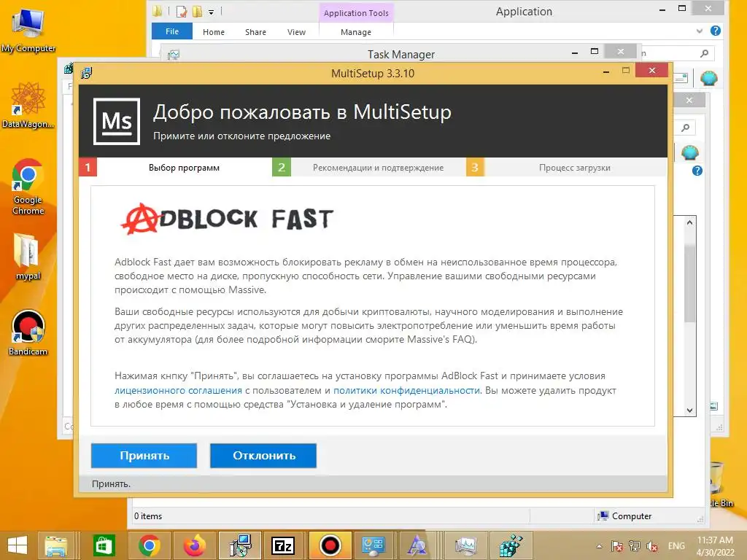Click the Отклонить (Decline) button

pos(263,456)
